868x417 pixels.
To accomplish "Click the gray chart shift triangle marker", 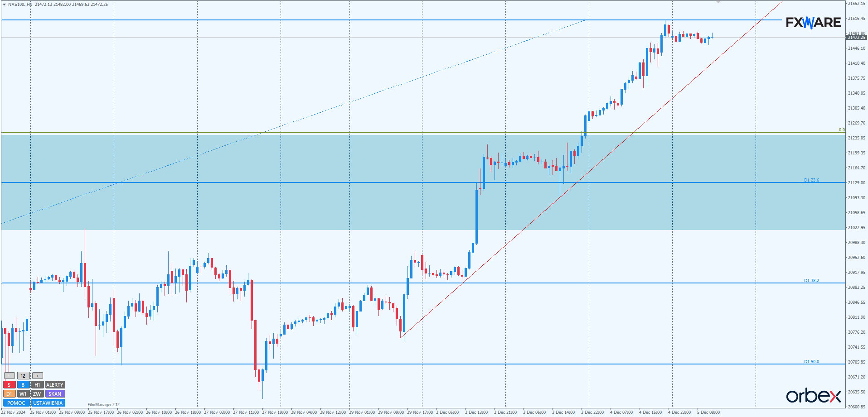I will click(x=718, y=2).
